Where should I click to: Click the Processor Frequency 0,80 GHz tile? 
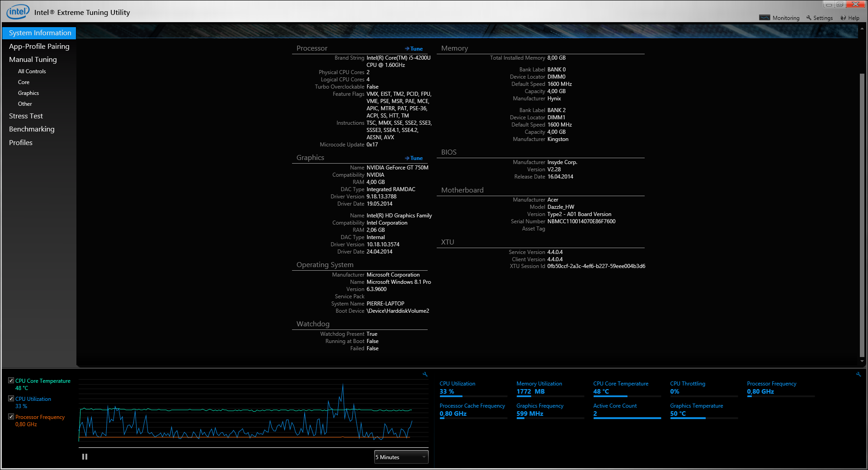781,388
